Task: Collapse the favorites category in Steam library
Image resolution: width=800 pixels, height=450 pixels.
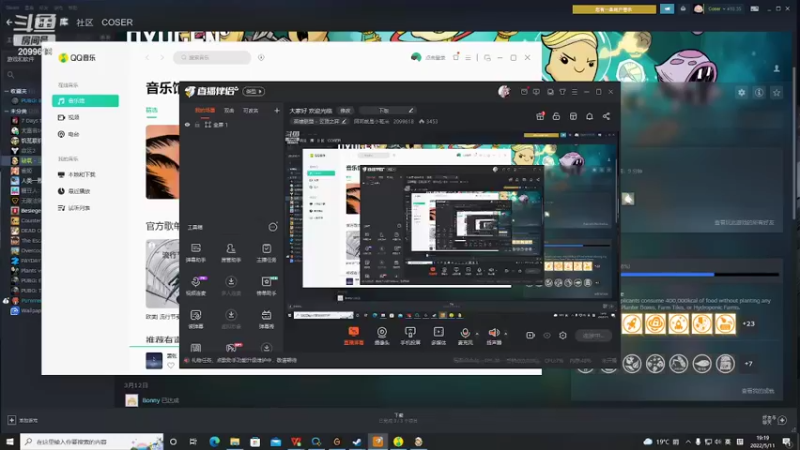Action: pyautogui.click(x=7, y=91)
